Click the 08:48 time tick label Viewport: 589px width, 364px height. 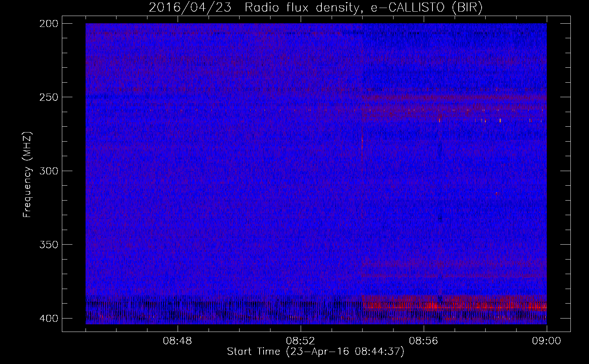178,341
